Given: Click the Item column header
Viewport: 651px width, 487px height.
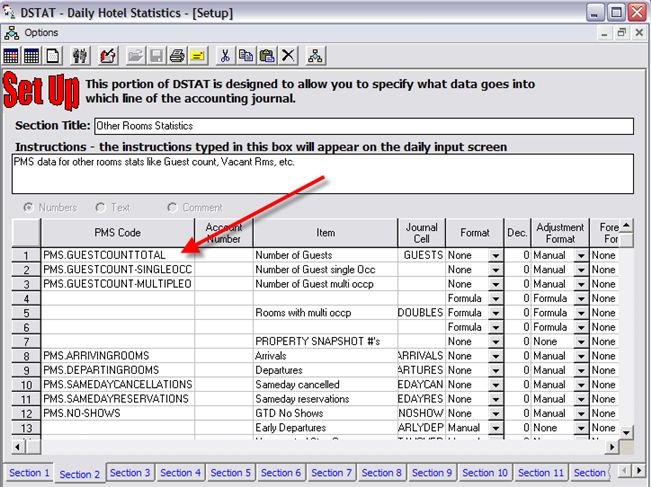Looking at the screenshot, I should point(325,232).
